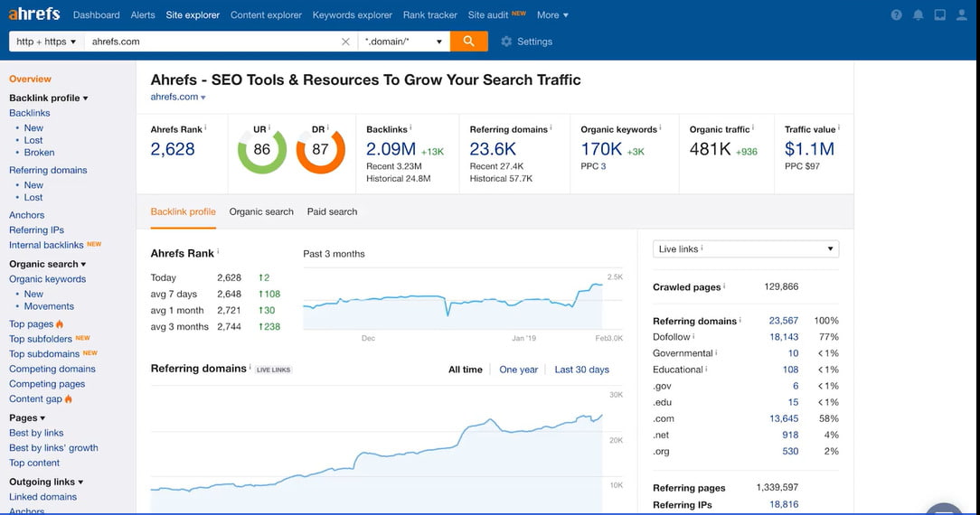Open Content explorer in top navigation
This screenshot has width=980, height=515.
pyautogui.click(x=266, y=15)
